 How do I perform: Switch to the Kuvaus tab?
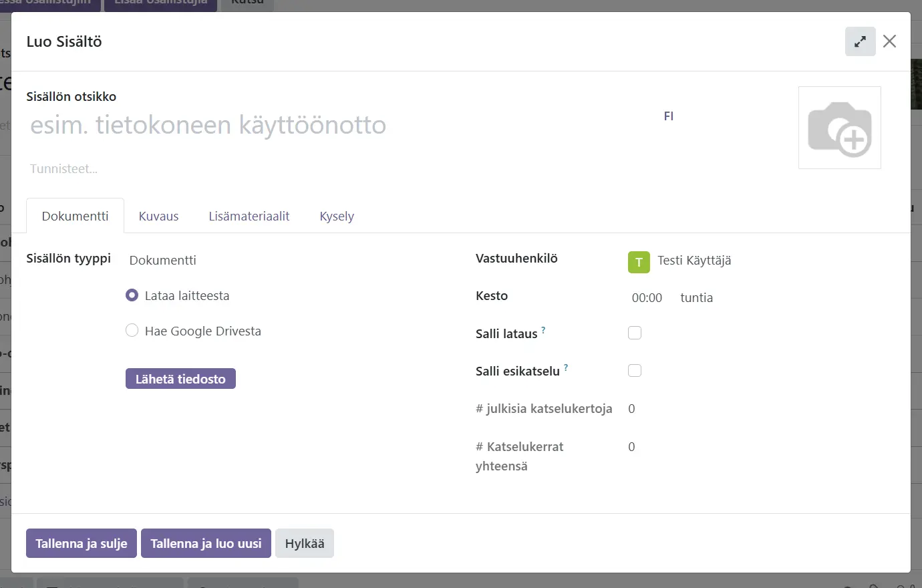158,216
